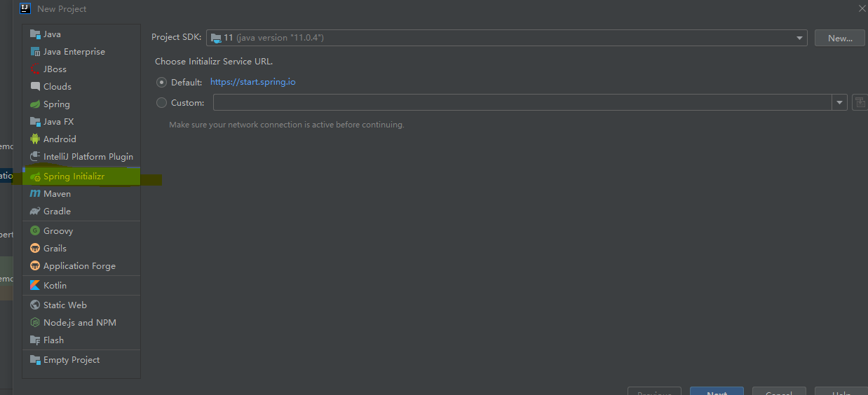Select the Default Initializr URL radio button
Viewport: 868px width, 395px height.
[162, 82]
